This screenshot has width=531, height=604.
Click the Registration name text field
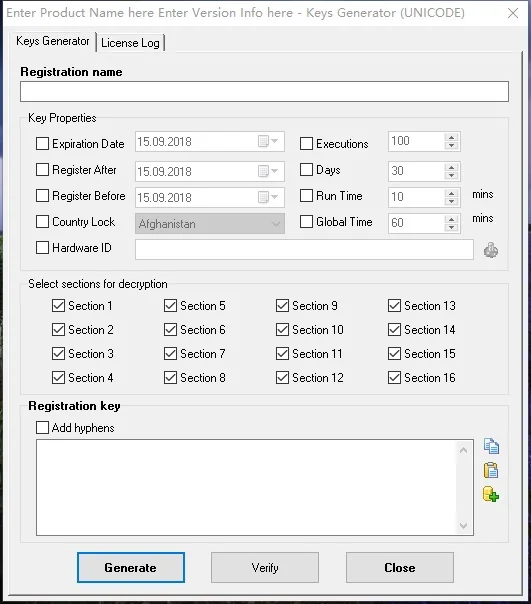tap(264, 92)
